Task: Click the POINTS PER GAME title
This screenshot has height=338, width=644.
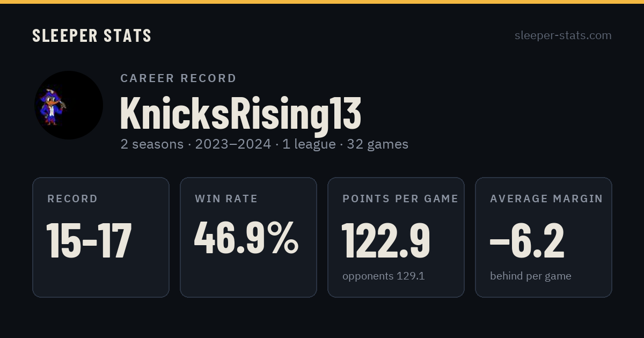Action: pos(400,199)
